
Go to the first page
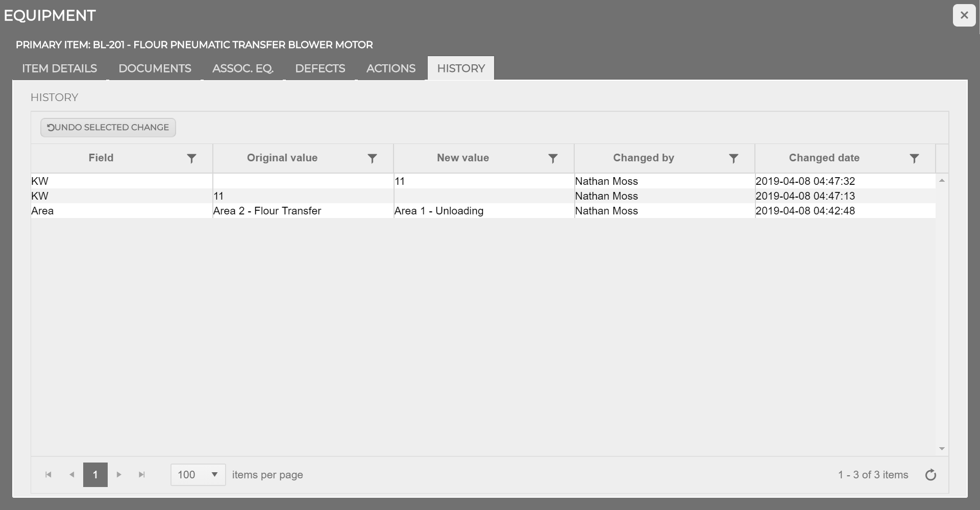click(48, 475)
